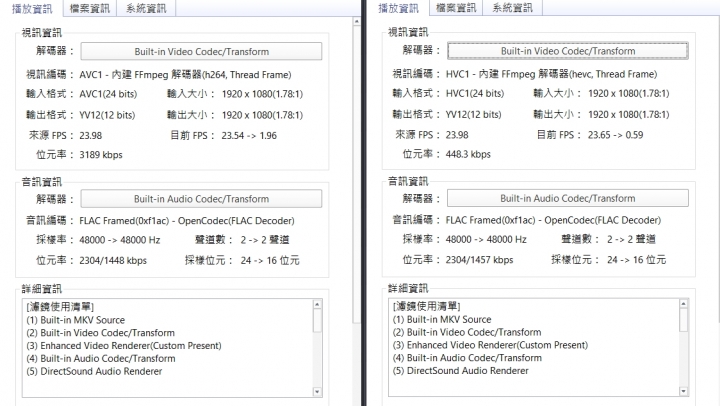Select "(3) Enhanced Video Renderer(Custom Present)" in right list
Screen dimensions: 720x406
pyautogui.click(x=490, y=345)
